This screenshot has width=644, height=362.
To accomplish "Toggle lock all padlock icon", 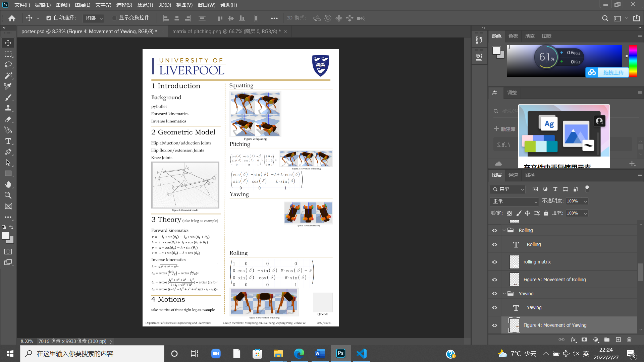I will pyautogui.click(x=546, y=213).
